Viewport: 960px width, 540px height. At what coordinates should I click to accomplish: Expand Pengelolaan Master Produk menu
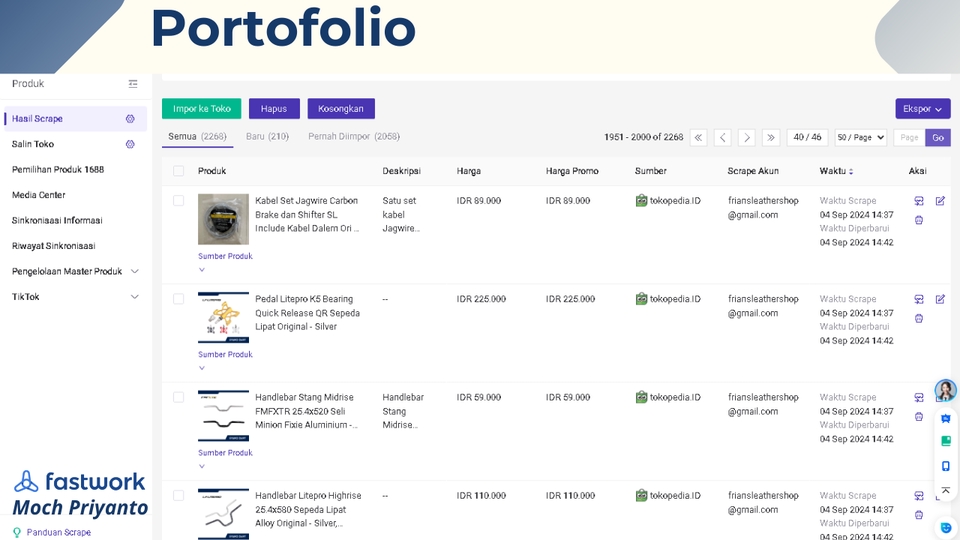point(135,271)
